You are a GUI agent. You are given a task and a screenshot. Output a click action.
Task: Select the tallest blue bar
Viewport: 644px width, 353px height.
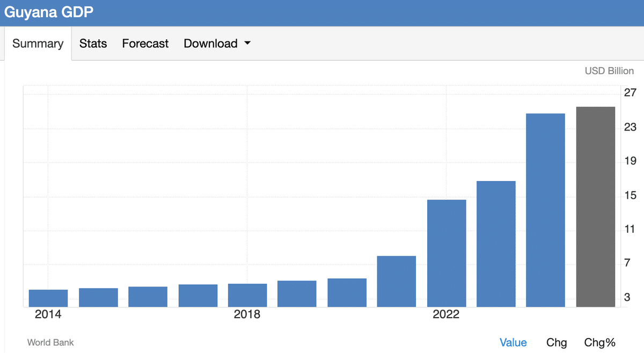(545, 210)
